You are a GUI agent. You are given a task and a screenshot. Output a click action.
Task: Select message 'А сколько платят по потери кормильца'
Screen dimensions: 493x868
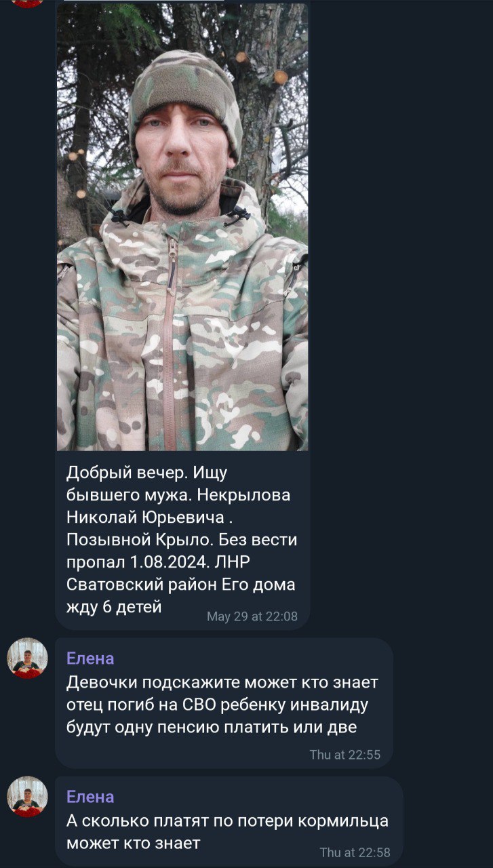pos(227,820)
